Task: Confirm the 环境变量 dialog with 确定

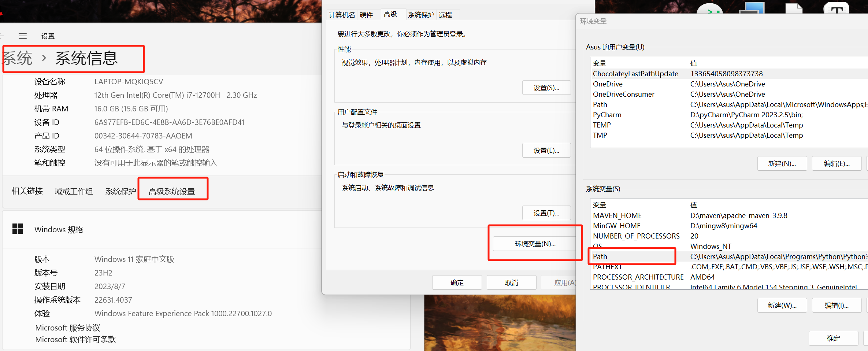Action: pyautogui.click(x=833, y=338)
